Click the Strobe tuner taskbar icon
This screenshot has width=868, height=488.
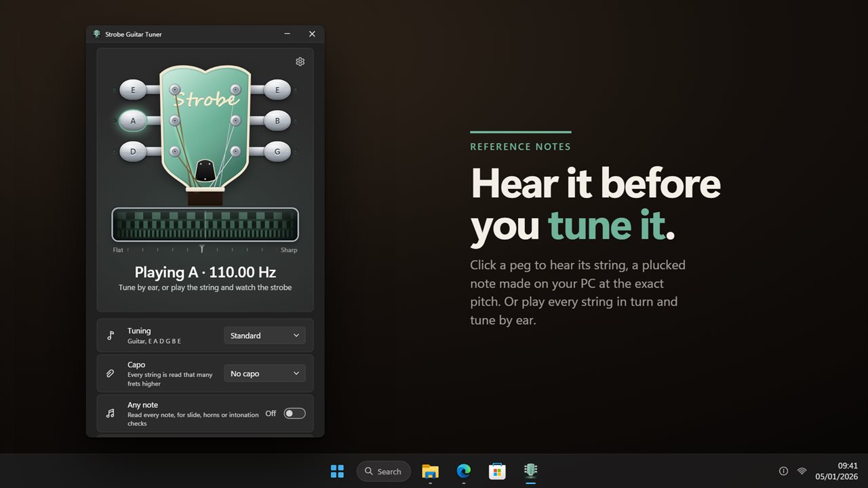pyautogui.click(x=531, y=470)
